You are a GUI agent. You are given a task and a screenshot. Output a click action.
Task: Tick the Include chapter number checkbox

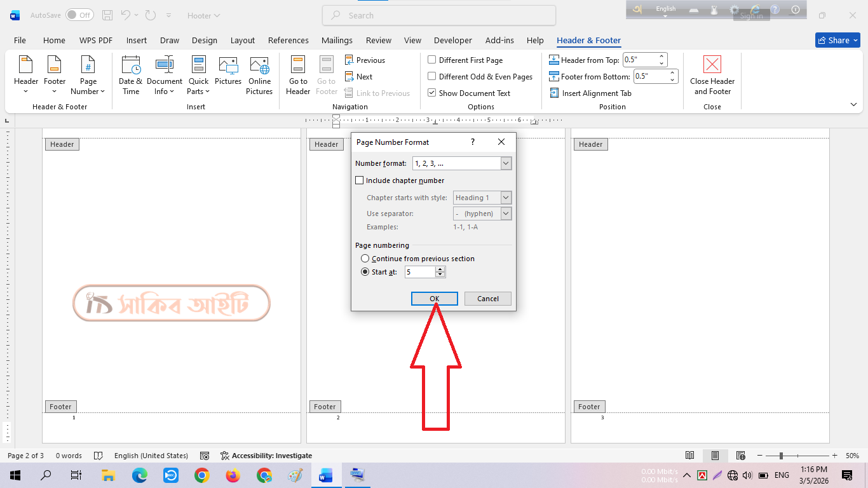[360, 180]
